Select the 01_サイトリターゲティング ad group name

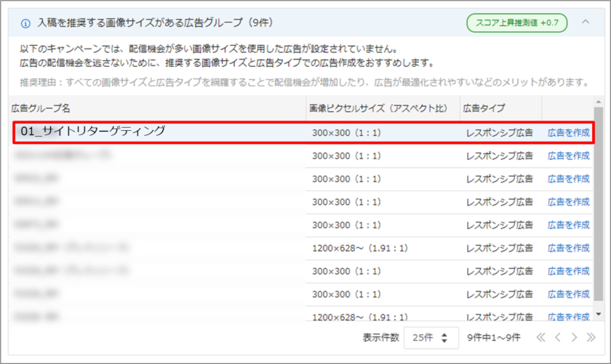coord(93,132)
